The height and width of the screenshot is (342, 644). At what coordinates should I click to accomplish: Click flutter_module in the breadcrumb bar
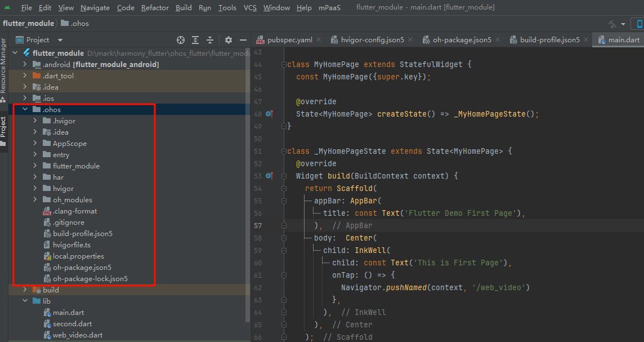pos(28,24)
